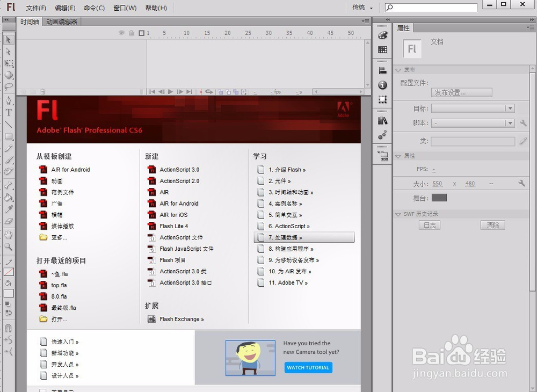Open the 命令(C) menu
The height and width of the screenshot is (392, 537).
[x=94, y=8]
